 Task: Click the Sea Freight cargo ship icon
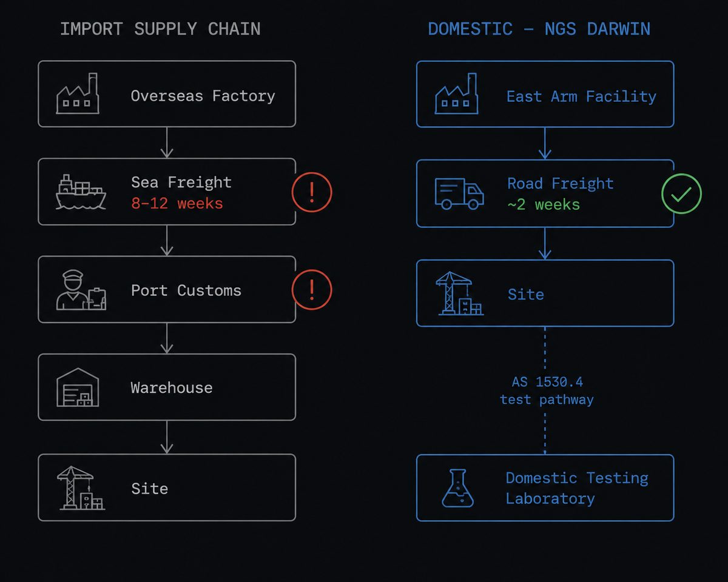(81, 192)
